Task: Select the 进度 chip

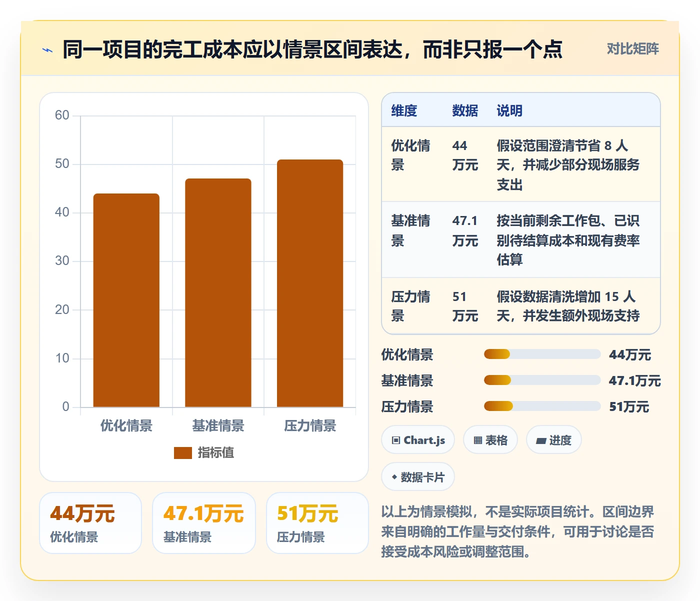Action: click(553, 440)
